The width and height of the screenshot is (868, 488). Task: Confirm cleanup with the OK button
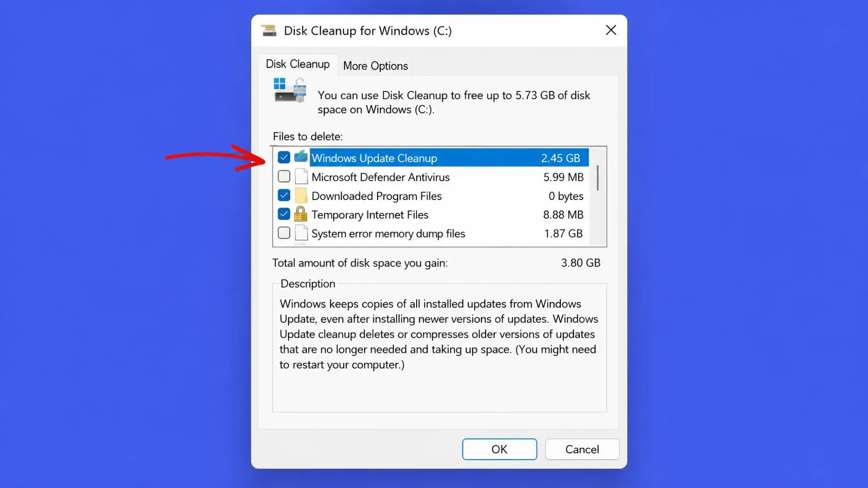pyautogui.click(x=500, y=449)
